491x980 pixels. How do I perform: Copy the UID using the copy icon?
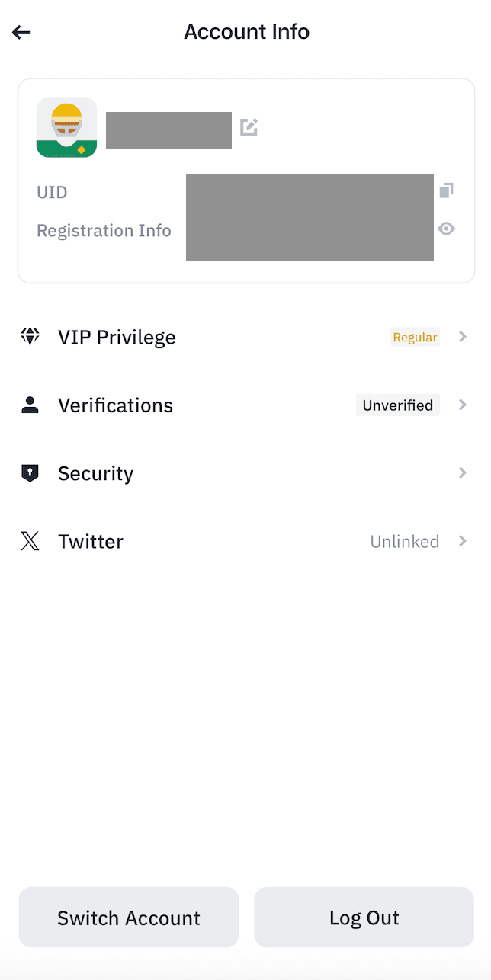[447, 191]
